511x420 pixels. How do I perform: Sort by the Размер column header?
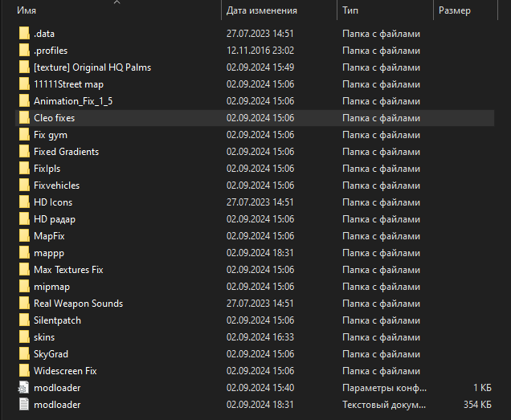455,11
